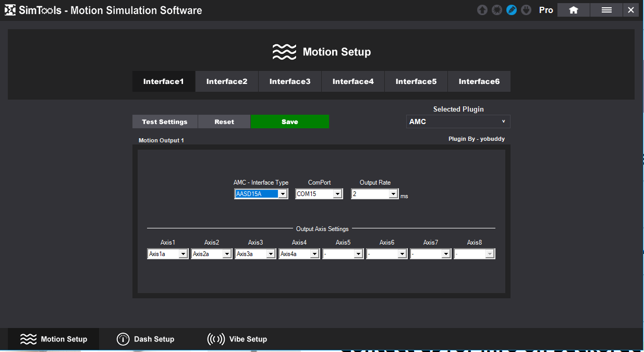Click the Motion Setup waves icon at bottom
The width and height of the screenshot is (644, 352).
click(x=28, y=339)
